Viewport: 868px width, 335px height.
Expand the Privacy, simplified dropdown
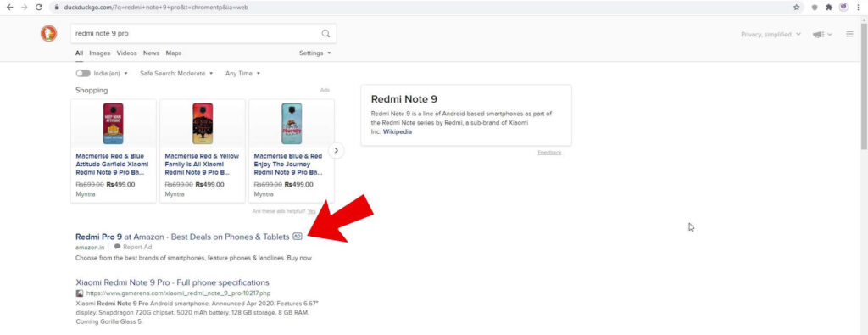click(x=771, y=34)
